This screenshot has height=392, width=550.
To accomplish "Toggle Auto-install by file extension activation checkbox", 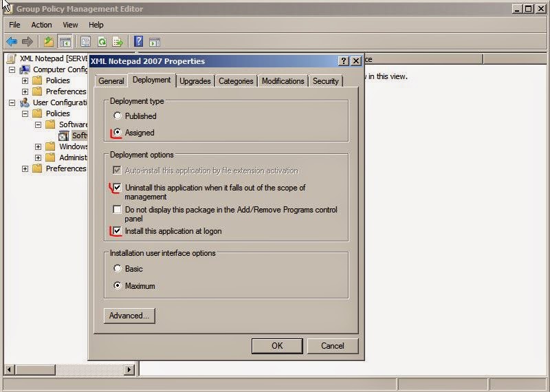I will [117, 171].
